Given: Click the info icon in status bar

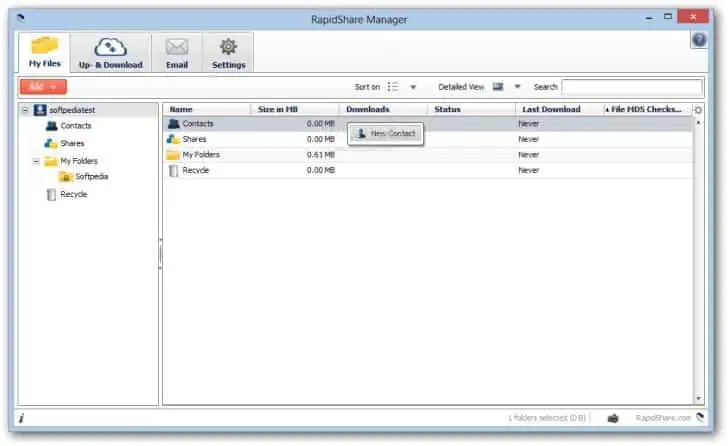Looking at the screenshot, I should point(21,418).
